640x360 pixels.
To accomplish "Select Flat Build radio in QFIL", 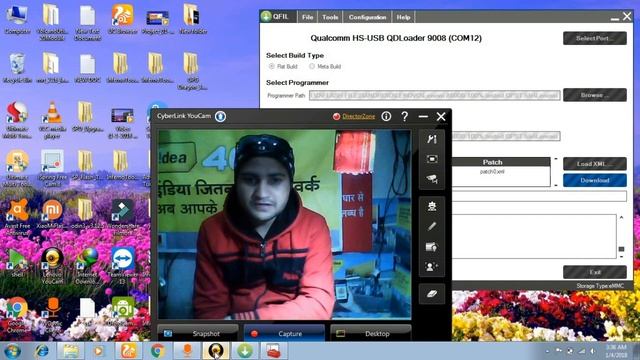I will (271, 66).
